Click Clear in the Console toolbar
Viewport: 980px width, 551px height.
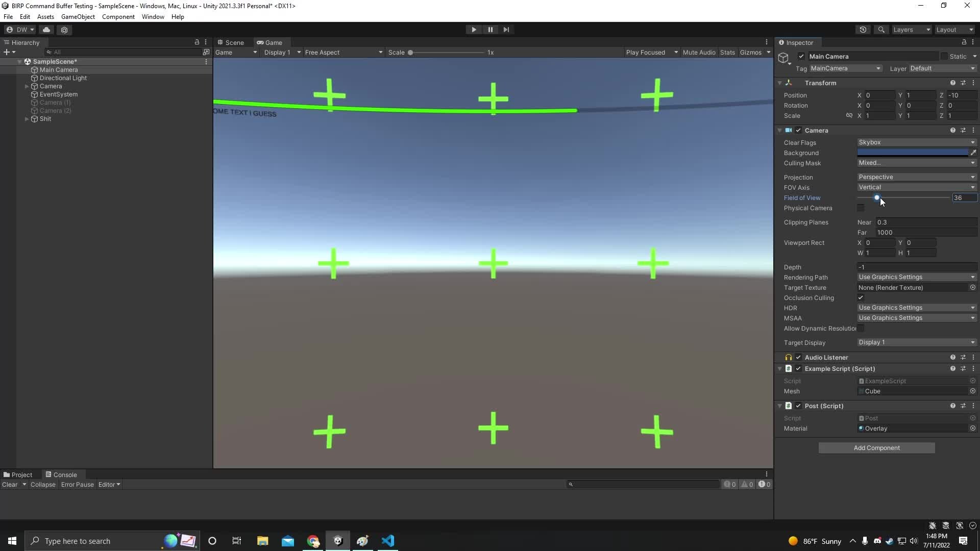(11, 484)
